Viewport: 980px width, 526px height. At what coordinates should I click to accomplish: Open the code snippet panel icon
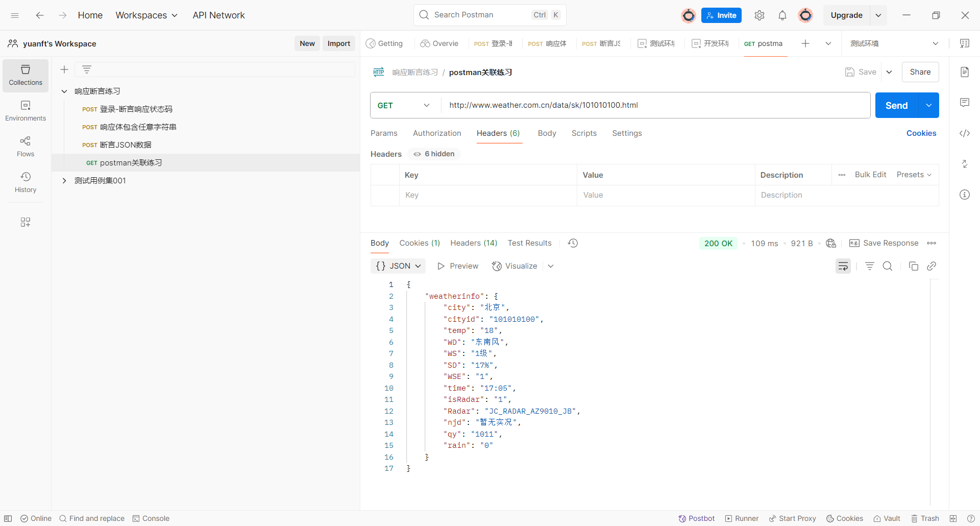click(965, 133)
